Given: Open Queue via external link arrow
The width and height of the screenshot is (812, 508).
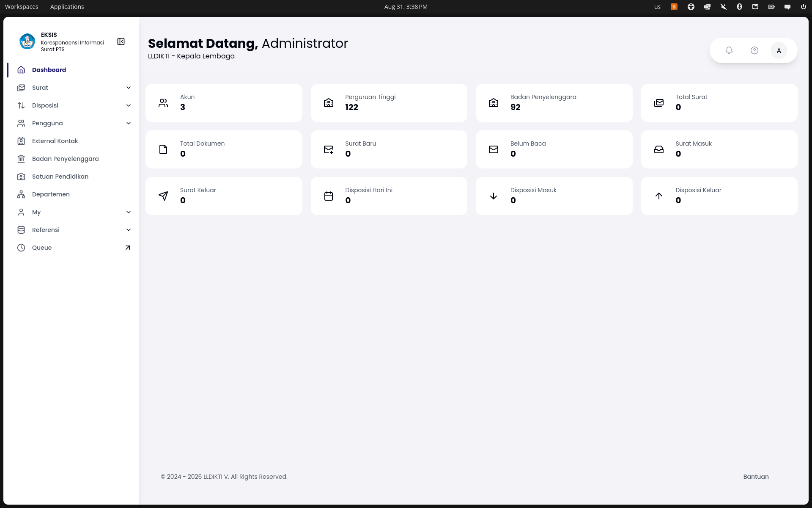Looking at the screenshot, I should 128,248.
